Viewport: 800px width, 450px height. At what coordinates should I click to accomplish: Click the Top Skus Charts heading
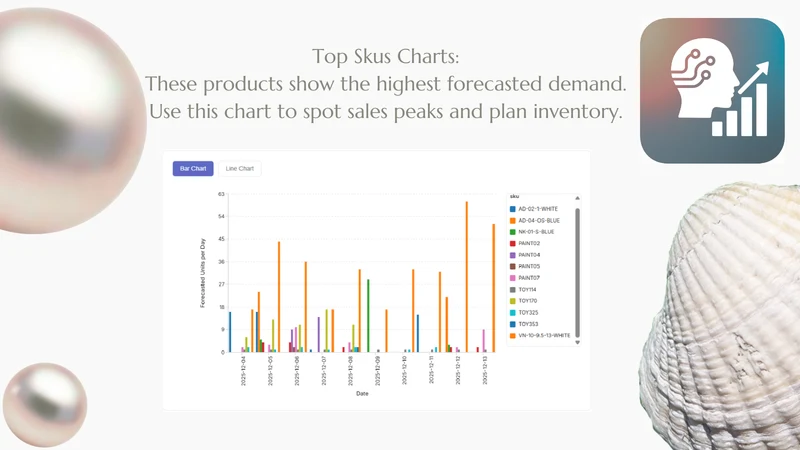tap(386, 57)
